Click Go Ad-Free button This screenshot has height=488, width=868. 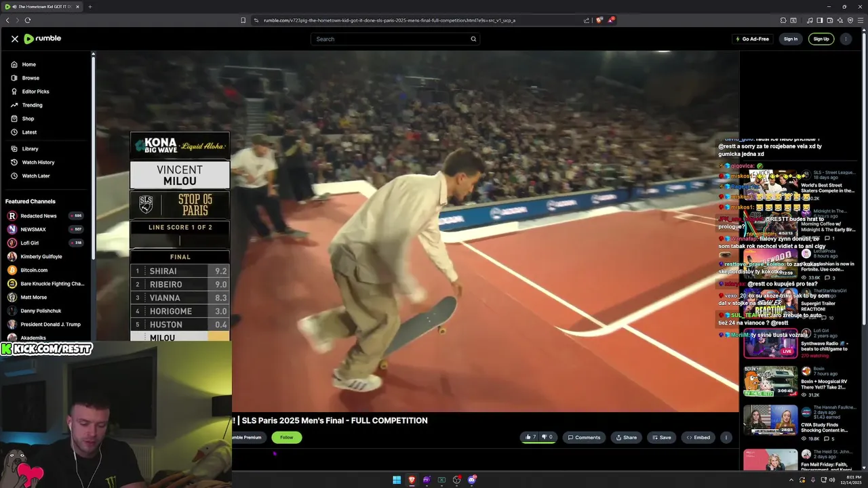[x=753, y=39]
